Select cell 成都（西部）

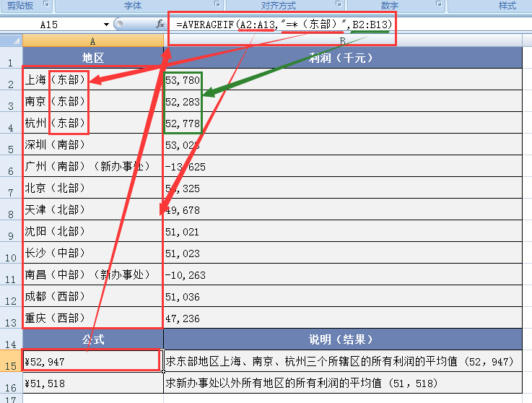(x=93, y=296)
